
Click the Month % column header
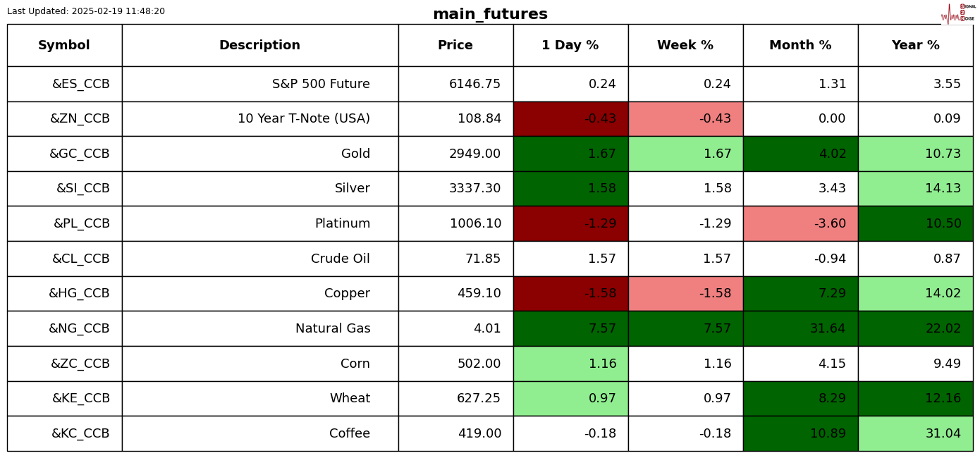(x=800, y=46)
